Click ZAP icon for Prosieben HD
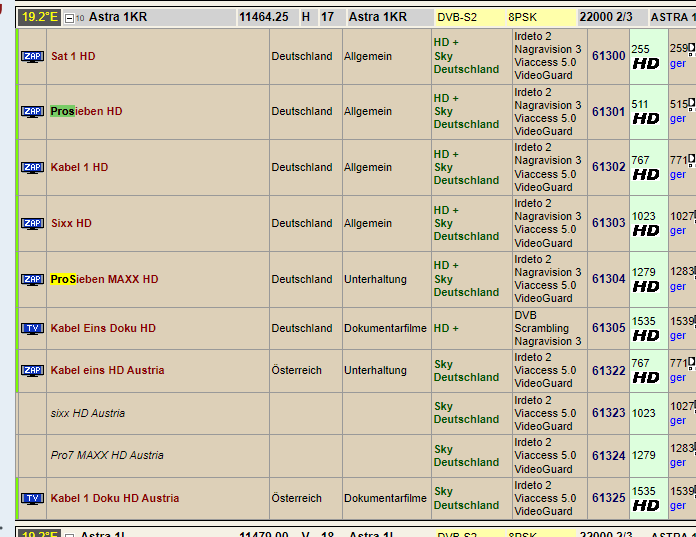 (32, 111)
